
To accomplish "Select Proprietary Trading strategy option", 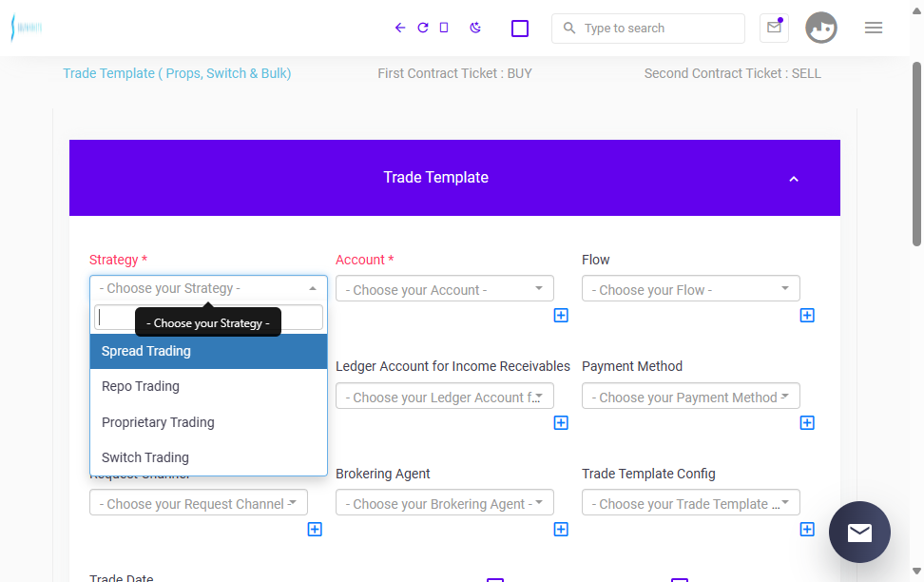I will tap(208, 422).
